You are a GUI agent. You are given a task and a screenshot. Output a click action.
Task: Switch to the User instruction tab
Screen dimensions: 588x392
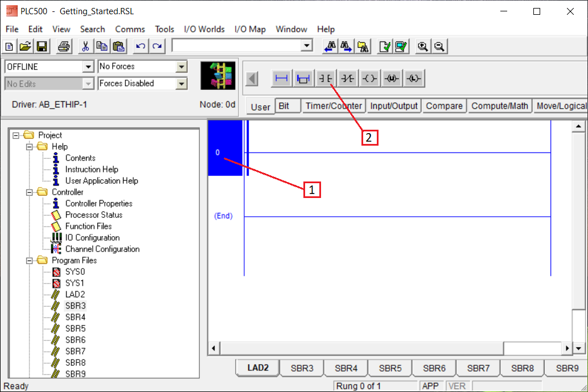click(x=260, y=106)
